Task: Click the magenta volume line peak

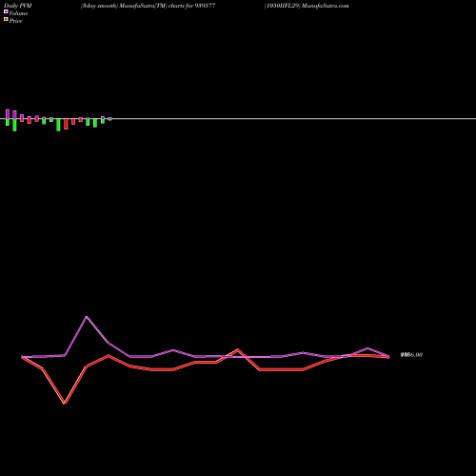Action: [87, 317]
